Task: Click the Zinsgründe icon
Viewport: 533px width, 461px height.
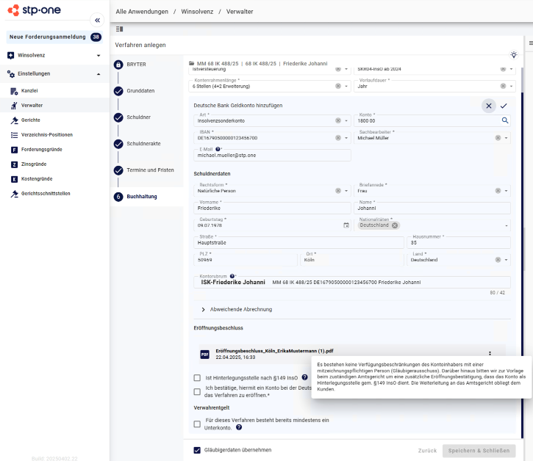Action: 14,164
